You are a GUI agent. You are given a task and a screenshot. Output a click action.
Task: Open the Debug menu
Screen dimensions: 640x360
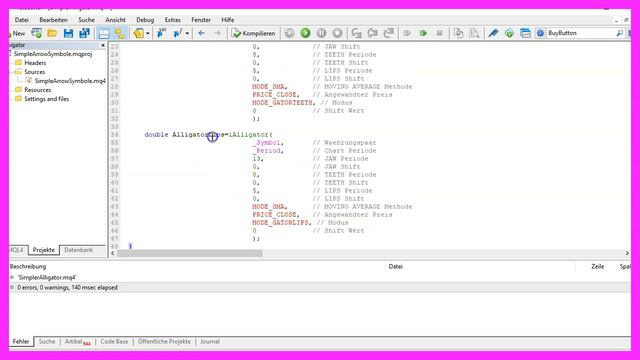coord(145,20)
